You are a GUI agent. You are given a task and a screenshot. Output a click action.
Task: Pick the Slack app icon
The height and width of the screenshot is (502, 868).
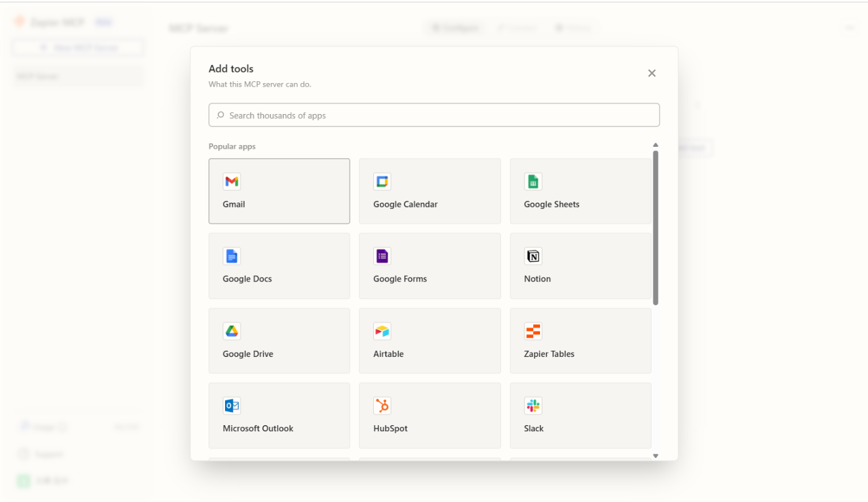[533, 406]
